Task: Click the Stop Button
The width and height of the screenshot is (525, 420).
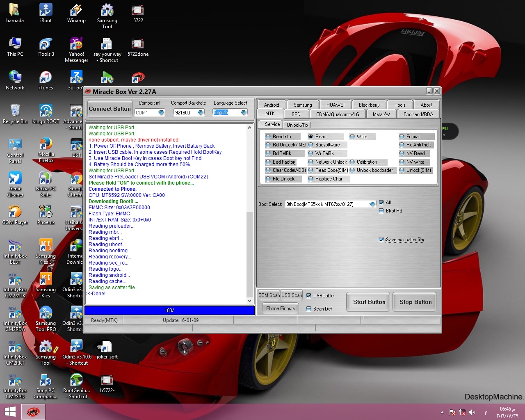Action: 415,302
